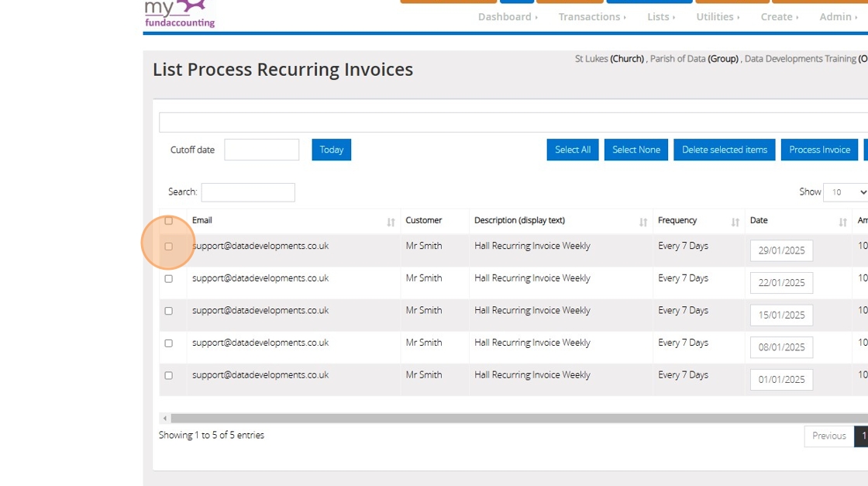Sort table by Email column arrows
Image resolution: width=868 pixels, height=486 pixels.
(x=391, y=222)
